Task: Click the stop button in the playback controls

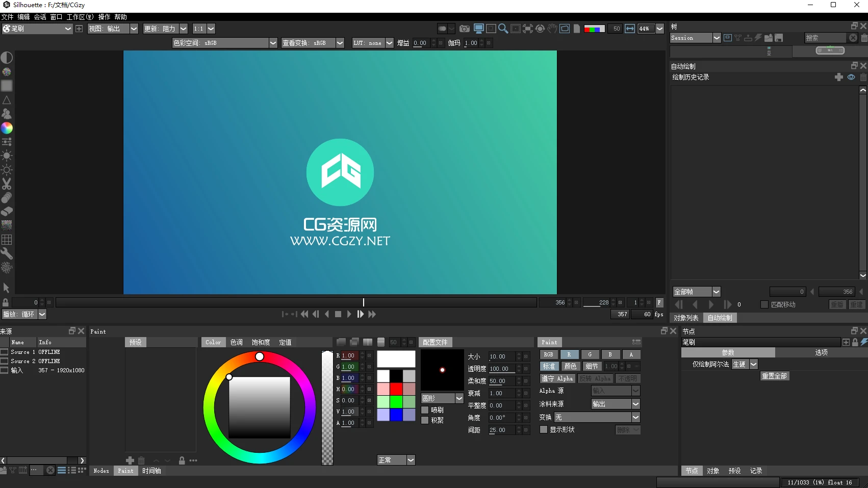Action: (338, 314)
